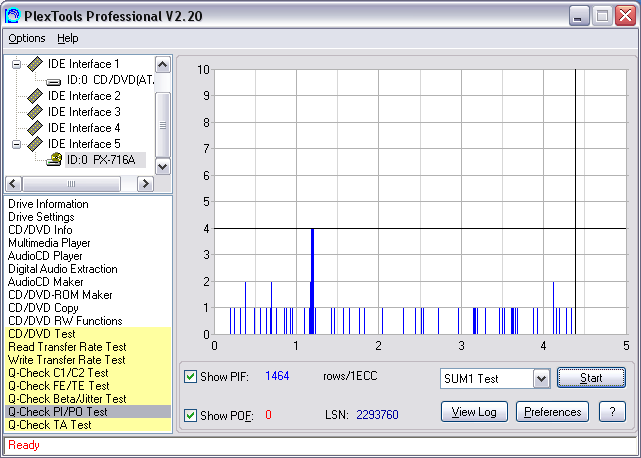Select IDE Interface 2 tree item
Viewport: 641px width, 458px height.
84,96
